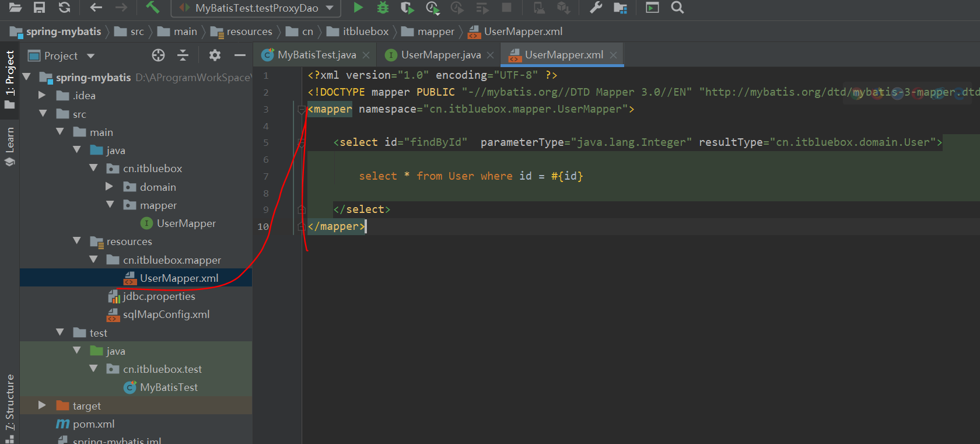This screenshot has height=444, width=980.
Task: Save all files using the floppy disk icon
Action: [39, 8]
